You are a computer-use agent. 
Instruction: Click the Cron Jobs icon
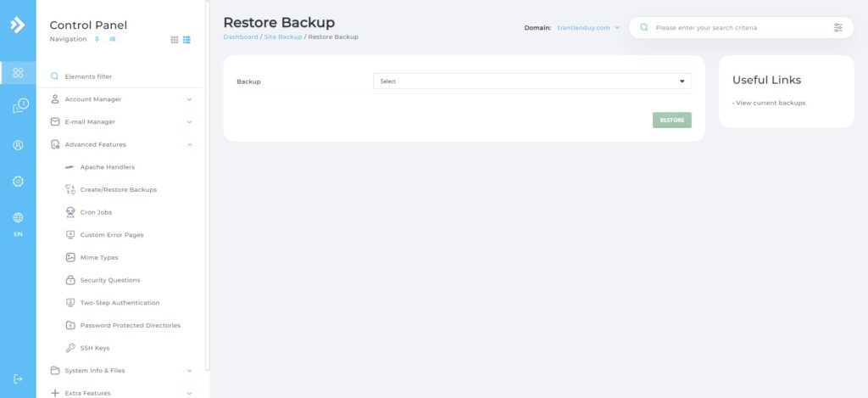pyautogui.click(x=70, y=212)
